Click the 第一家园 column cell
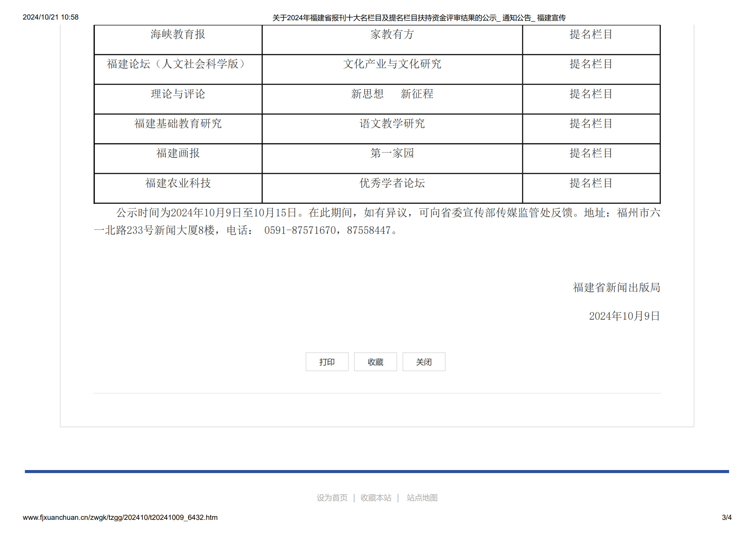Image resolution: width=756 pixels, height=534 pixels. point(392,153)
